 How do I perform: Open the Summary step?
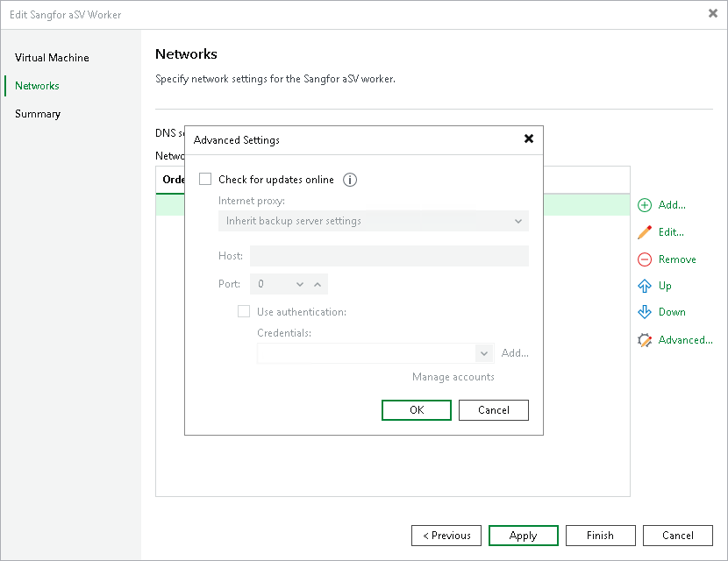click(x=38, y=114)
